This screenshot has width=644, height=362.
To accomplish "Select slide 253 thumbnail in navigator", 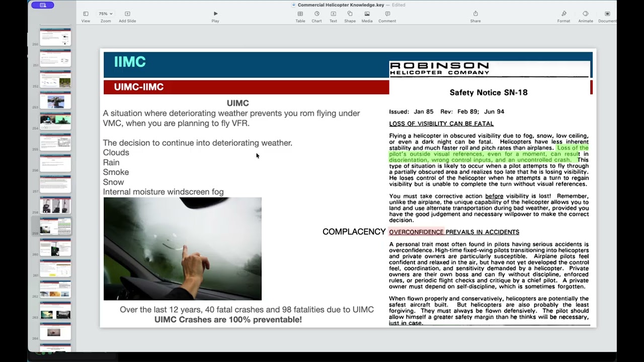I will 55,101.
